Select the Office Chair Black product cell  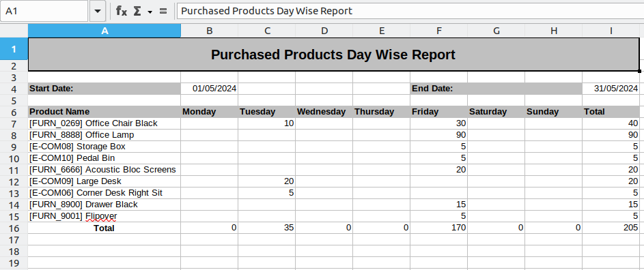104,123
